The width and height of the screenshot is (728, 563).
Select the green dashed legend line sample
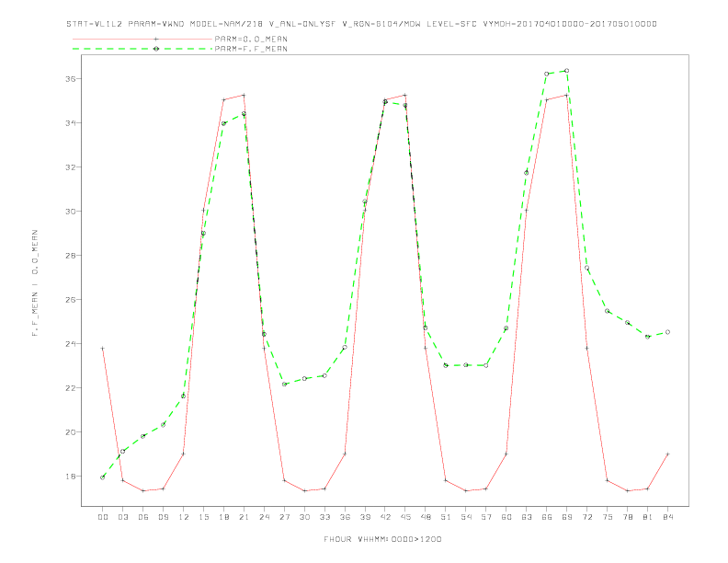coord(142,49)
